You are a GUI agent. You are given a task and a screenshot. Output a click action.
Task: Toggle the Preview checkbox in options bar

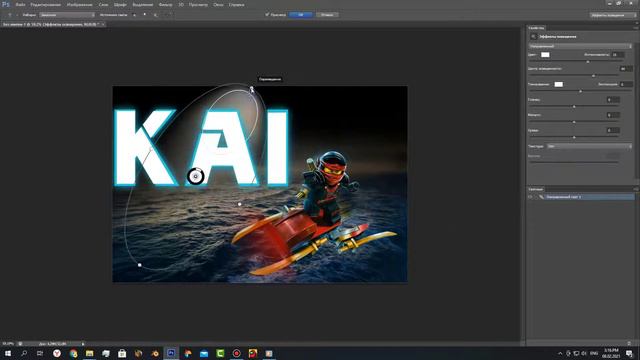click(267, 15)
